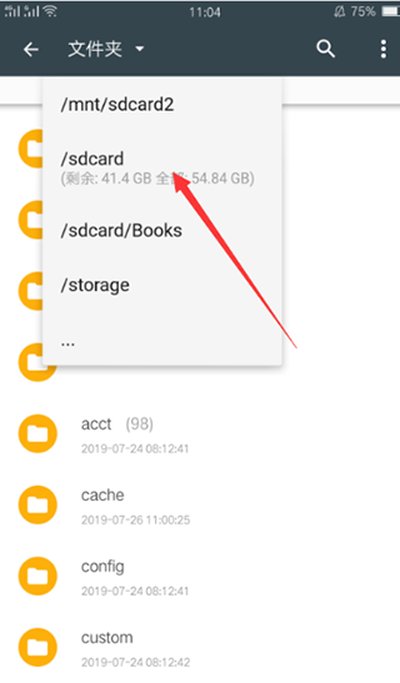Screen dimensions: 400x683
Task: Expand more paths via ... entry
Action: coord(68,343)
